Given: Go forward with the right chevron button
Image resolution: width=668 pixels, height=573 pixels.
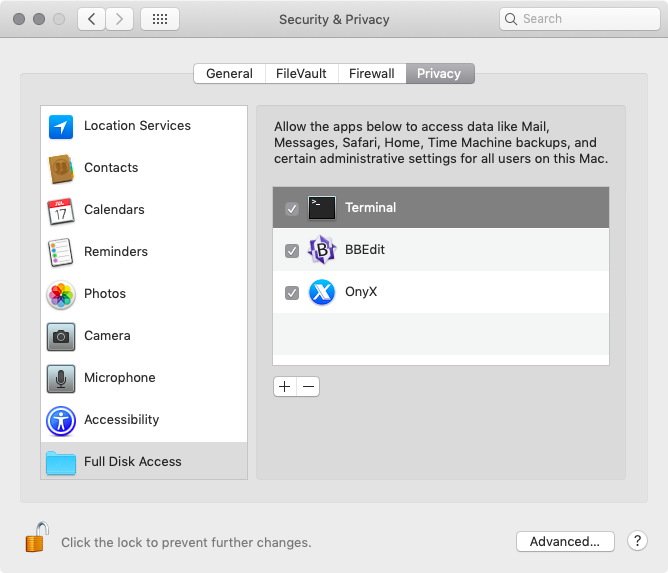Looking at the screenshot, I should tap(119, 19).
